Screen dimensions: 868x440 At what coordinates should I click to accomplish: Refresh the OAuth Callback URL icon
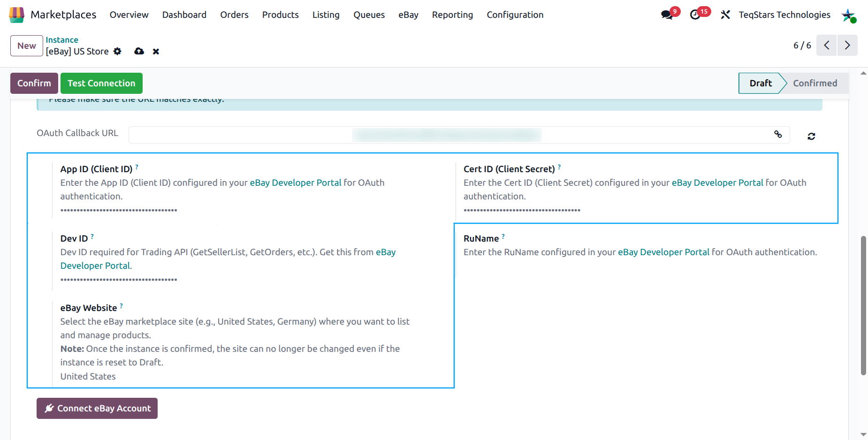pyautogui.click(x=811, y=137)
